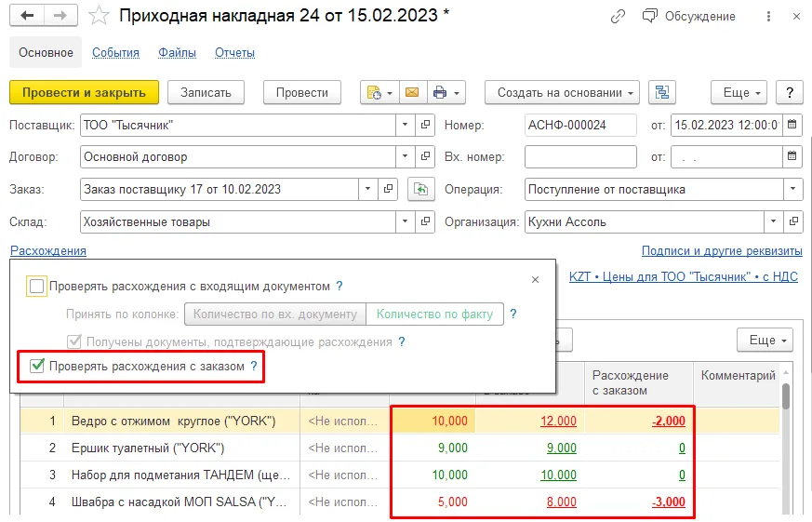This screenshot has width=812, height=522.
Task: Go back with the left arrow button
Action: (27, 16)
